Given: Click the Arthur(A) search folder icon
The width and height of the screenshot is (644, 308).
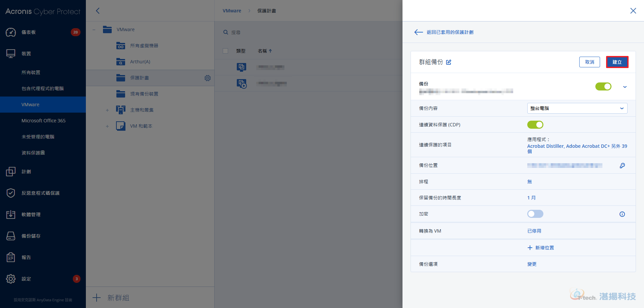Looking at the screenshot, I should coord(121,62).
